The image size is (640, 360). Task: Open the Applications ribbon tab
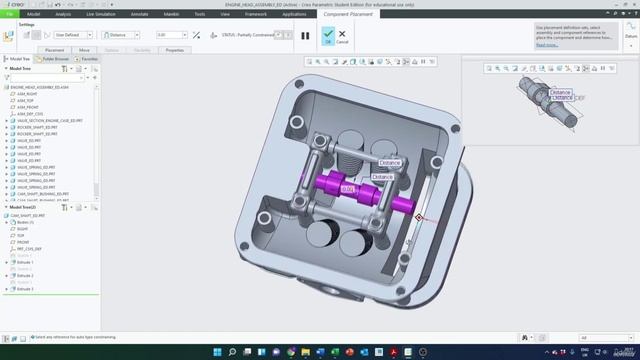294,14
